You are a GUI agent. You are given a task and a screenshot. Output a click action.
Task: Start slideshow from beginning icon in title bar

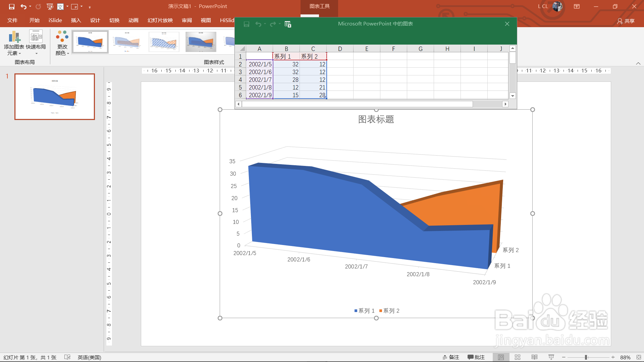coord(50,7)
